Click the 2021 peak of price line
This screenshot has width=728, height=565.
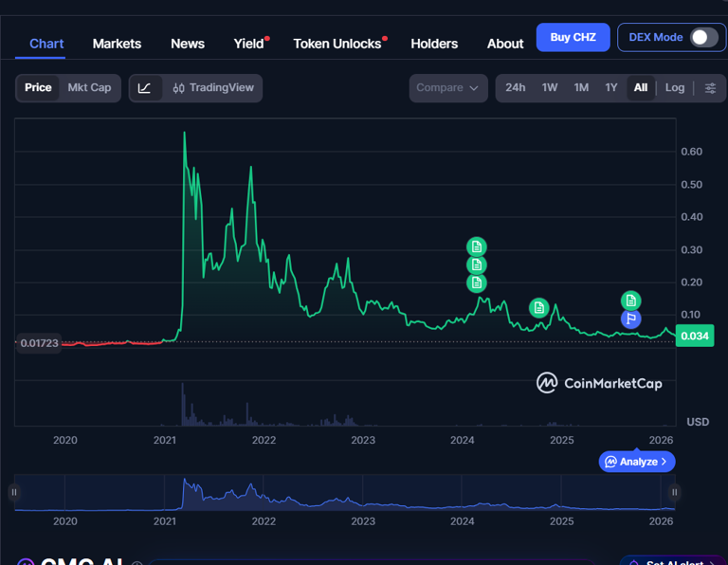(x=184, y=133)
